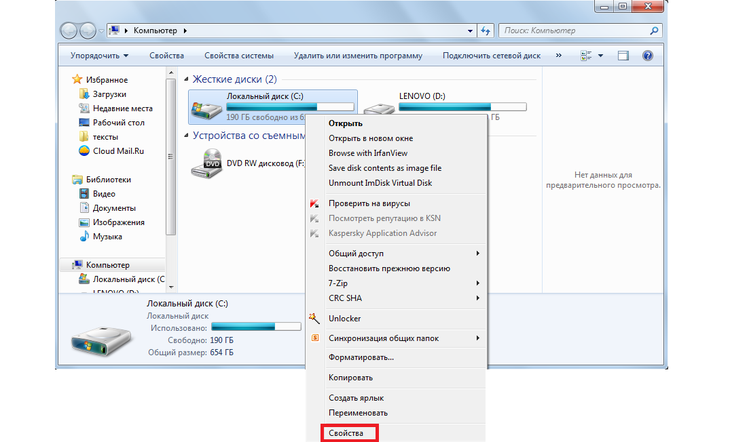Expand the 7-Zip submenu
The image size is (730, 442).
coord(478,283)
